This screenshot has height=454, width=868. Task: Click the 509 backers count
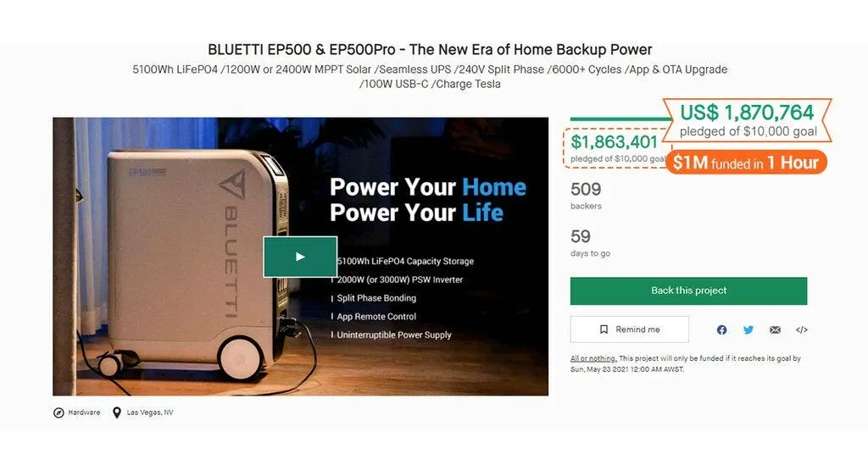coord(586,190)
